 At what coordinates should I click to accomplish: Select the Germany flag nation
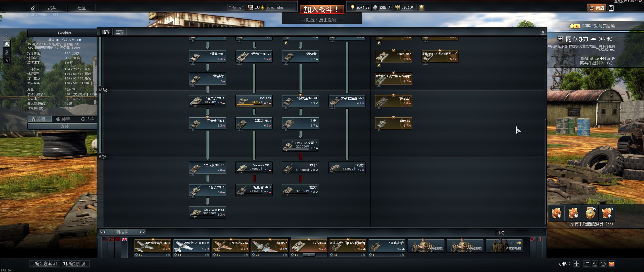(x=111, y=239)
